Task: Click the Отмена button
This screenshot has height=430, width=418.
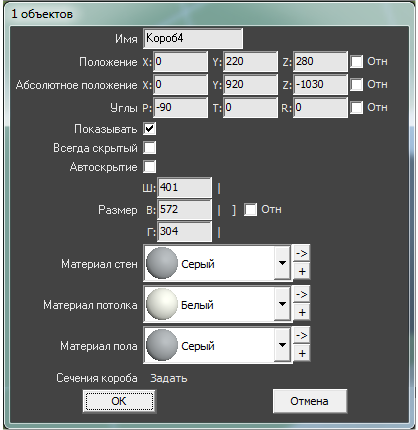Action: (309, 401)
